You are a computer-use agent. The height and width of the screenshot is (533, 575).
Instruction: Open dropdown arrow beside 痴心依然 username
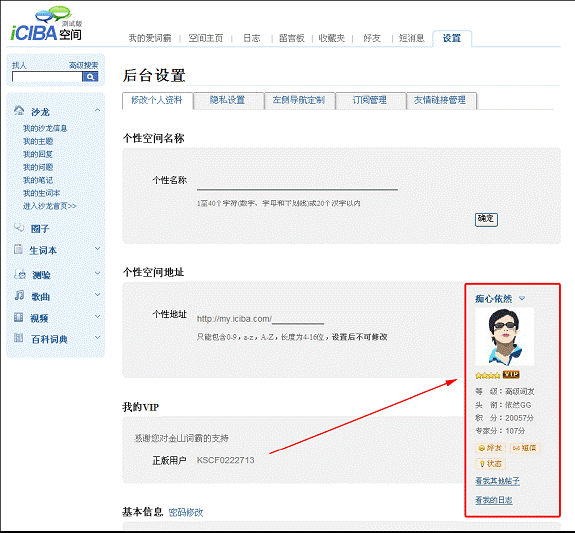(522, 299)
